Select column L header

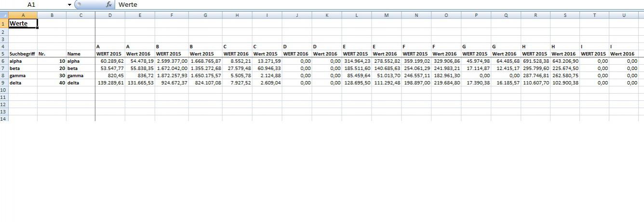357,15
